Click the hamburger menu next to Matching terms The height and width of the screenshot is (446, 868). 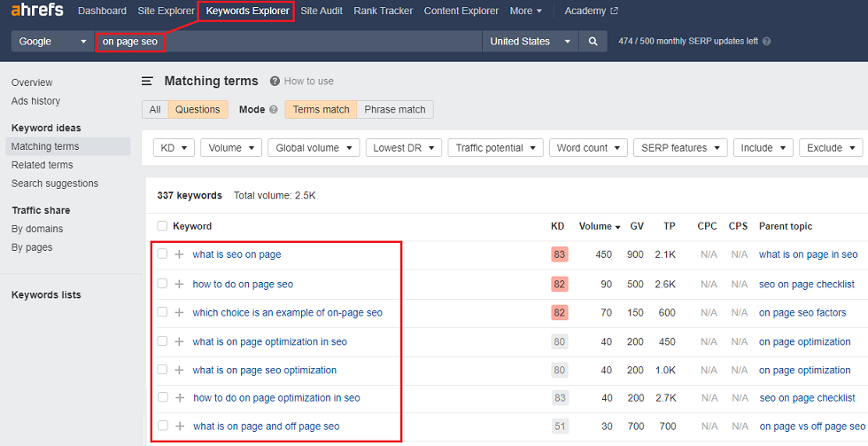click(147, 81)
